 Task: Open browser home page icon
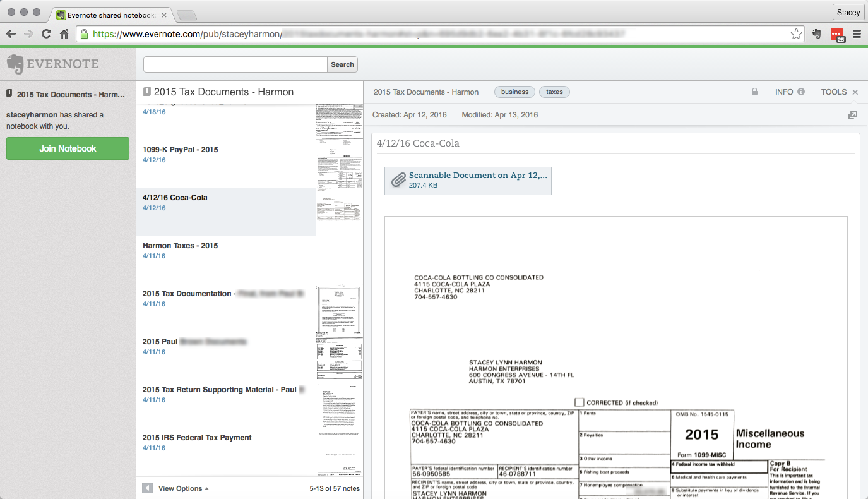[64, 34]
